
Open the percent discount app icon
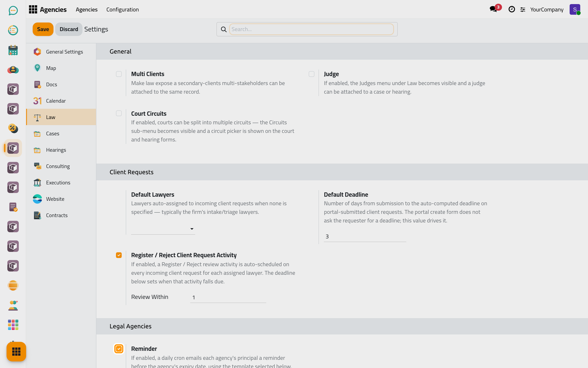click(x=13, y=128)
